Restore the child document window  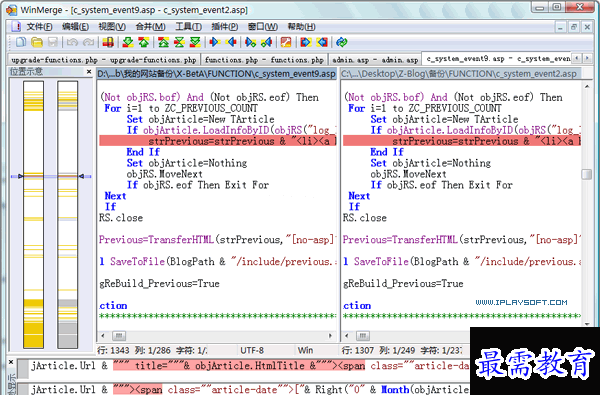[574, 27]
